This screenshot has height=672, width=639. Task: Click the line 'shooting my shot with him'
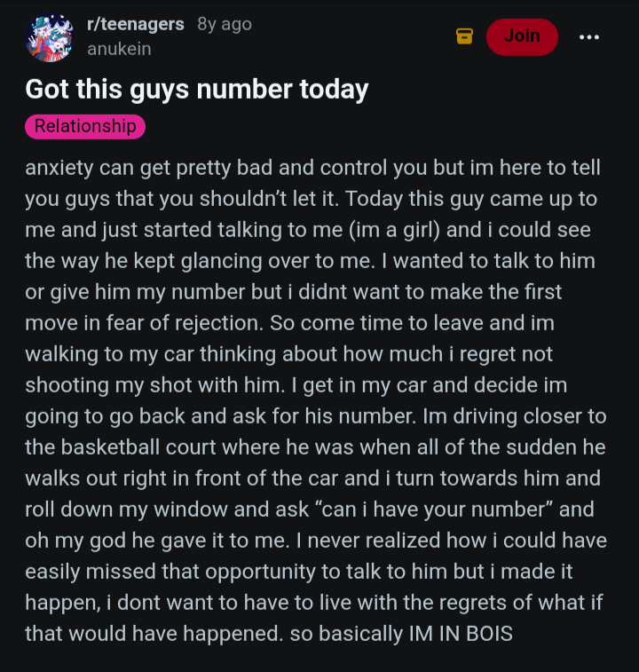pyautogui.click(x=296, y=385)
